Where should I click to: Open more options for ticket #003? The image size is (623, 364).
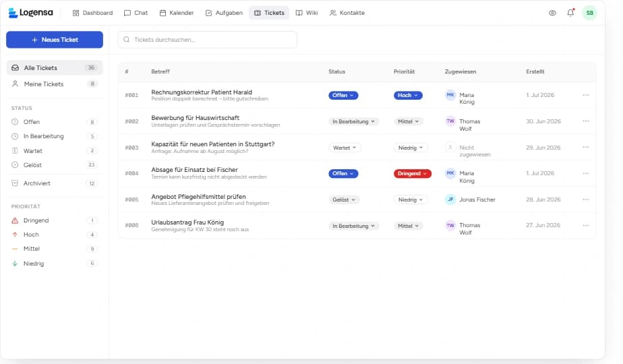[x=586, y=148]
